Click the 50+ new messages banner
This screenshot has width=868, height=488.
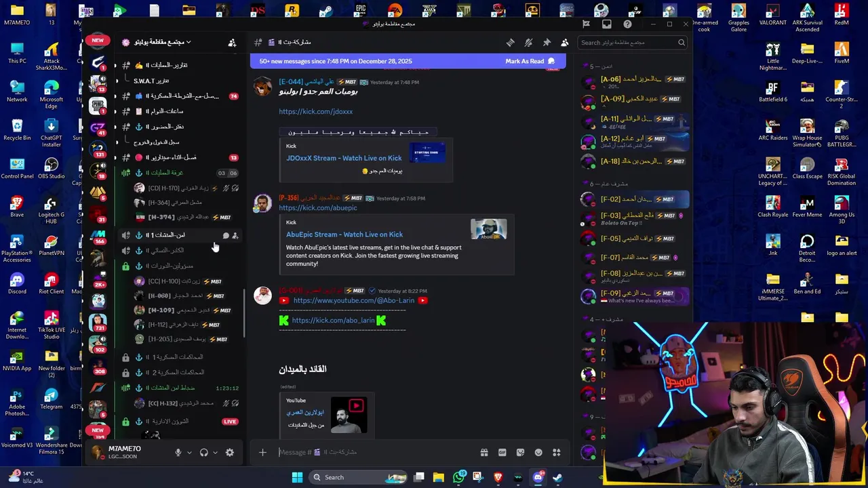click(x=408, y=61)
